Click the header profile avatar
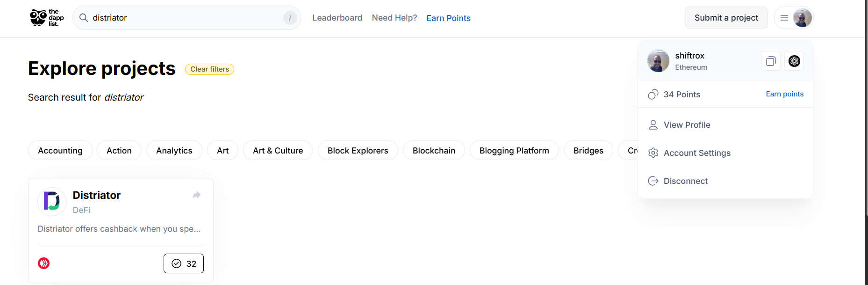Viewport: 868px width, 285px height. pos(802,18)
